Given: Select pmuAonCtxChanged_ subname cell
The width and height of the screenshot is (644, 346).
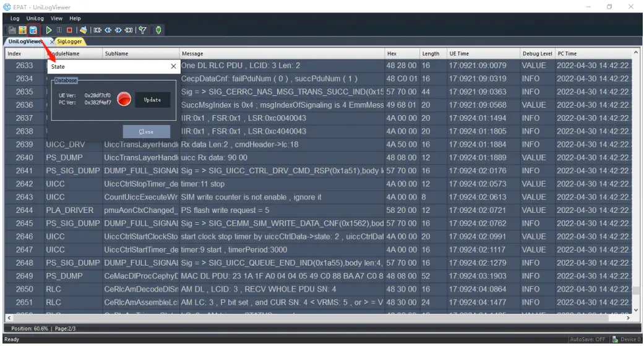Looking at the screenshot, I should [141, 210].
